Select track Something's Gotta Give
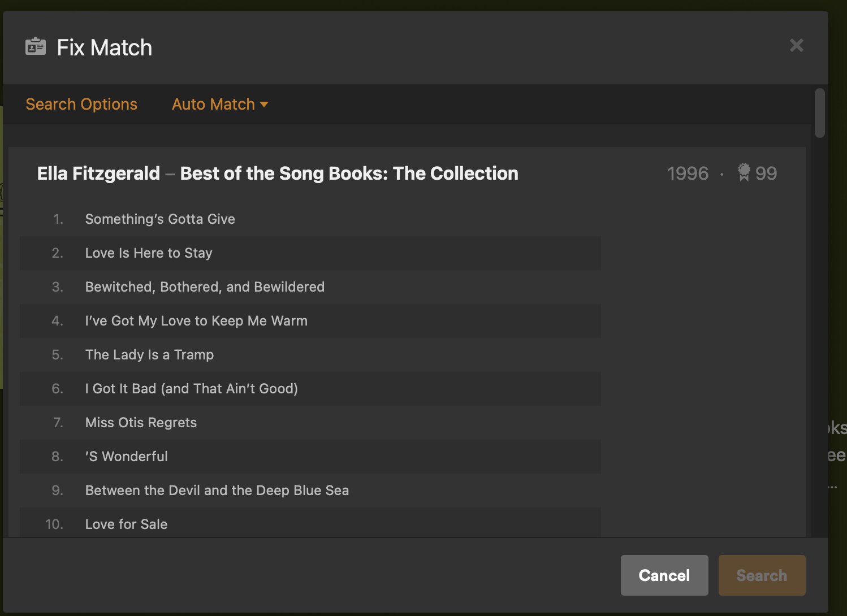847x616 pixels. click(310, 219)
